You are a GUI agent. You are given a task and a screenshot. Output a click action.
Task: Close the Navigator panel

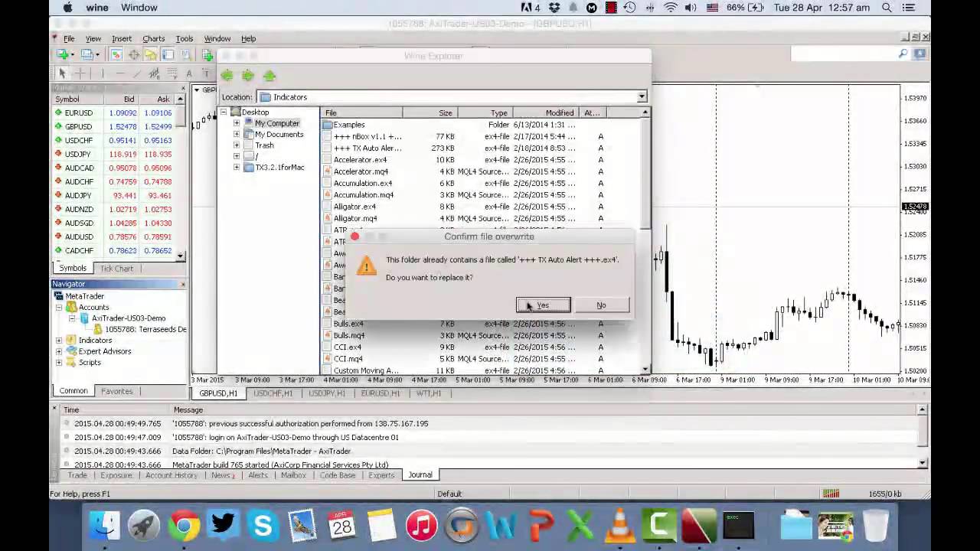[x=182, y=285]
